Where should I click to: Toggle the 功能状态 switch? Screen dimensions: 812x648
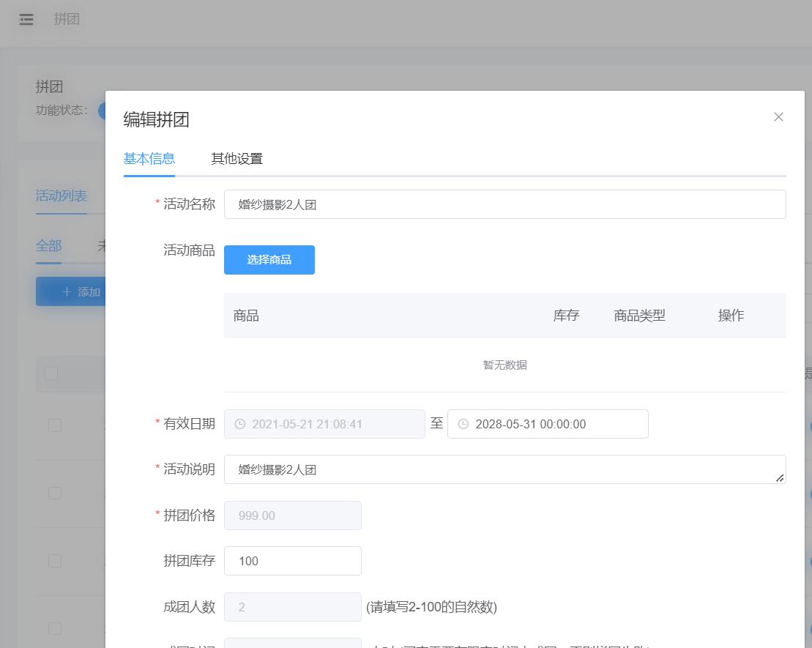[101, 111]
